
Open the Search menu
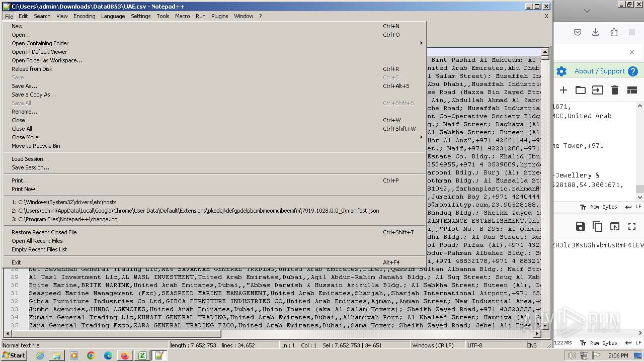[x=42, y=16]
